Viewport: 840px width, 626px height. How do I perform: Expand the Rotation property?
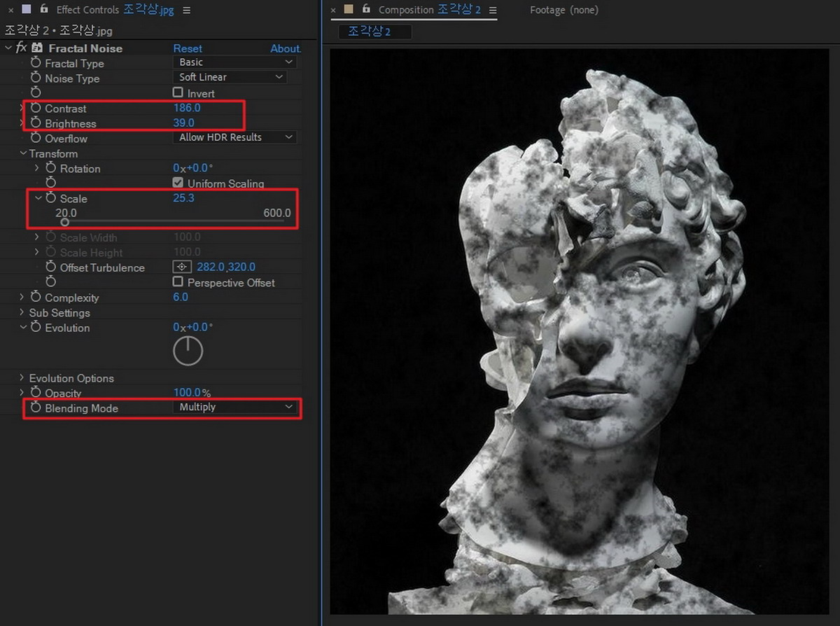pyautogui.click(x=37, y=169)
